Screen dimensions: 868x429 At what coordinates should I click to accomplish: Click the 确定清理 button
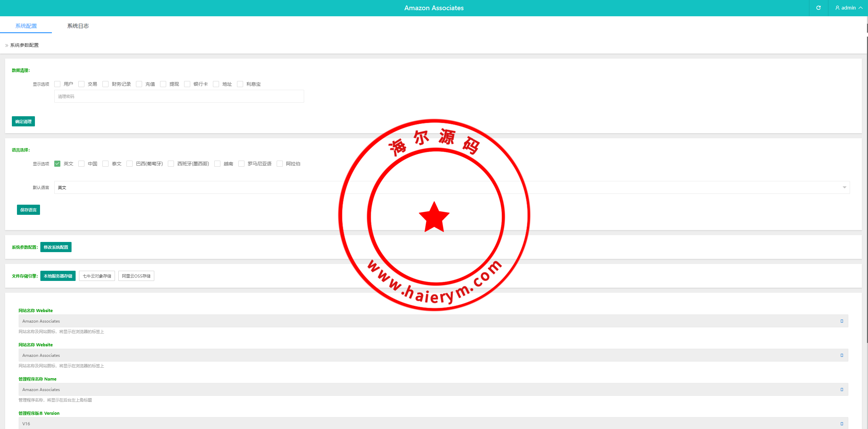tap(23, 121)
